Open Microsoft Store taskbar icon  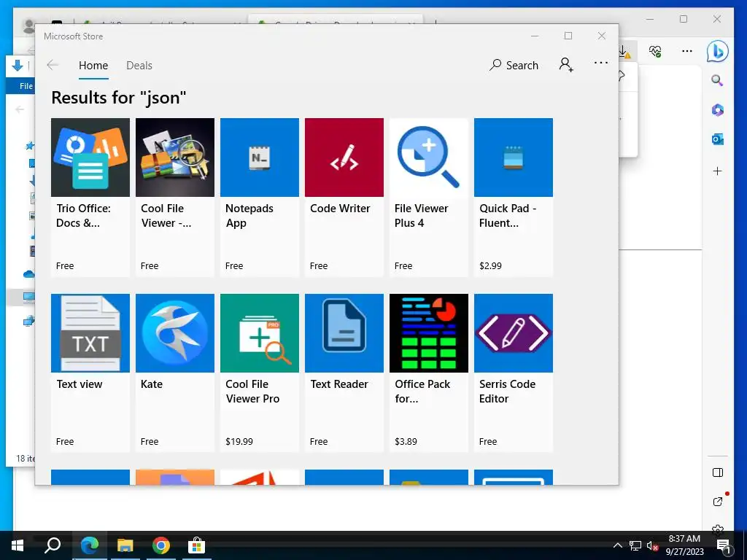(x=196, y=545)
